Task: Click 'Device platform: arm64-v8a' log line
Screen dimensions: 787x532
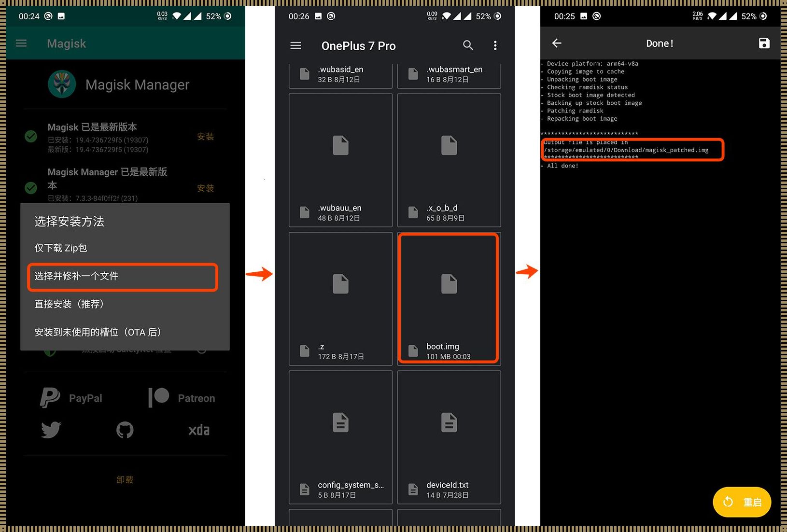Action: 590,64
